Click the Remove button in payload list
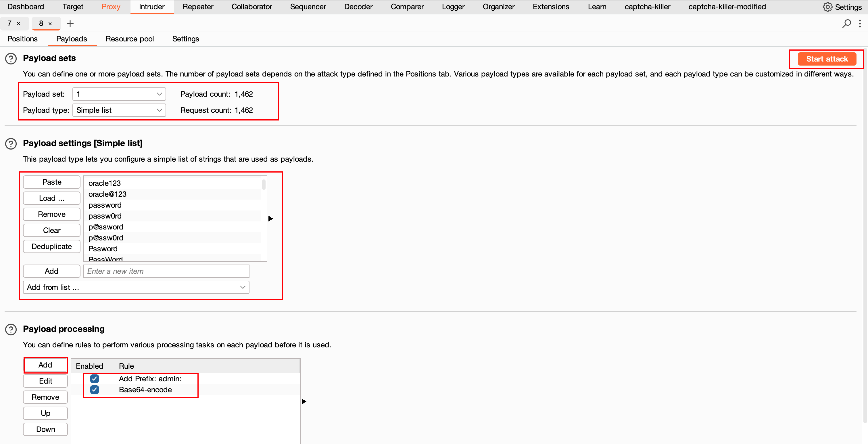 coord(51,214)
